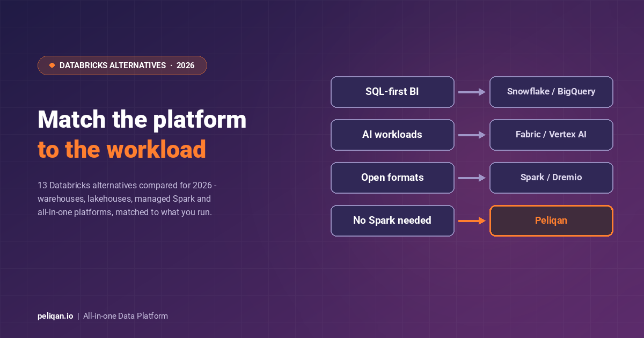The height and width of the screenshot is (338, 644).
Task: Click the DATABRICKS ALTERNATIVES · 2026 badge
Action: (122, 65)
